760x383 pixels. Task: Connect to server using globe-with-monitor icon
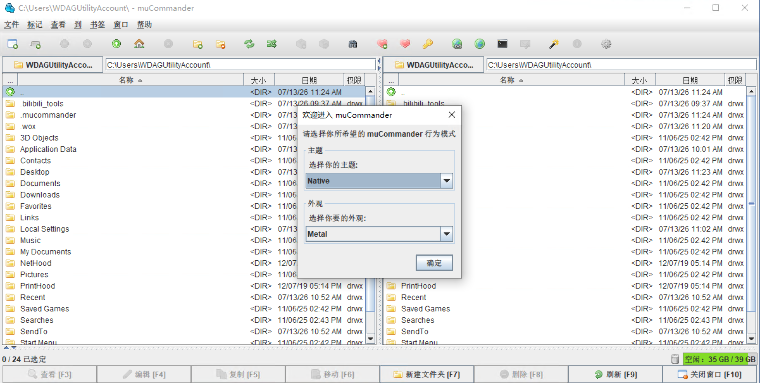pos(457,44)
